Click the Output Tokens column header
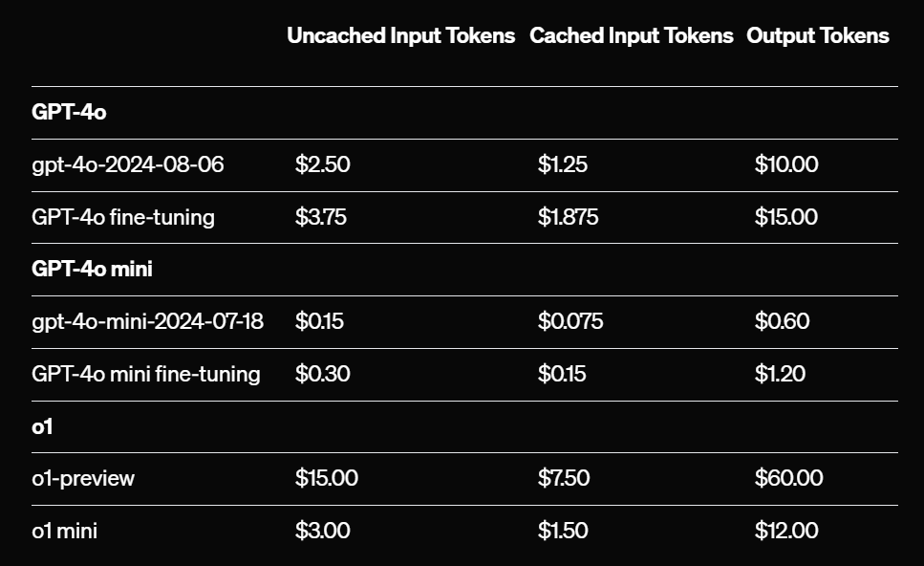 point(817,36)
